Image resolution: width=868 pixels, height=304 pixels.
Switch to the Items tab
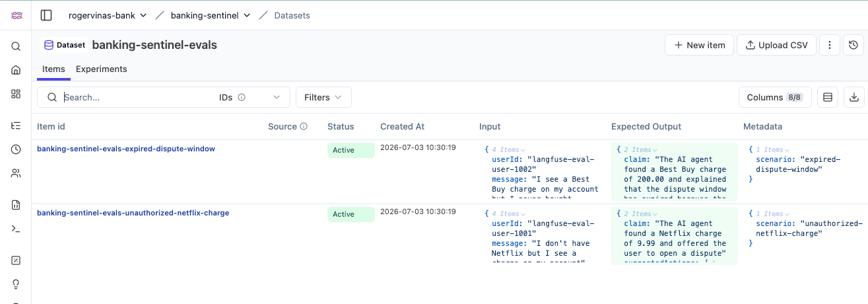[53, 69]
